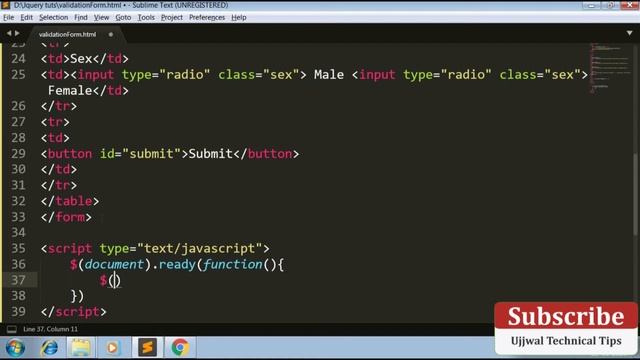This screenshot has height=360, width=640.
Task: Open Internet Explorer from taskbar
Action: 49,348
